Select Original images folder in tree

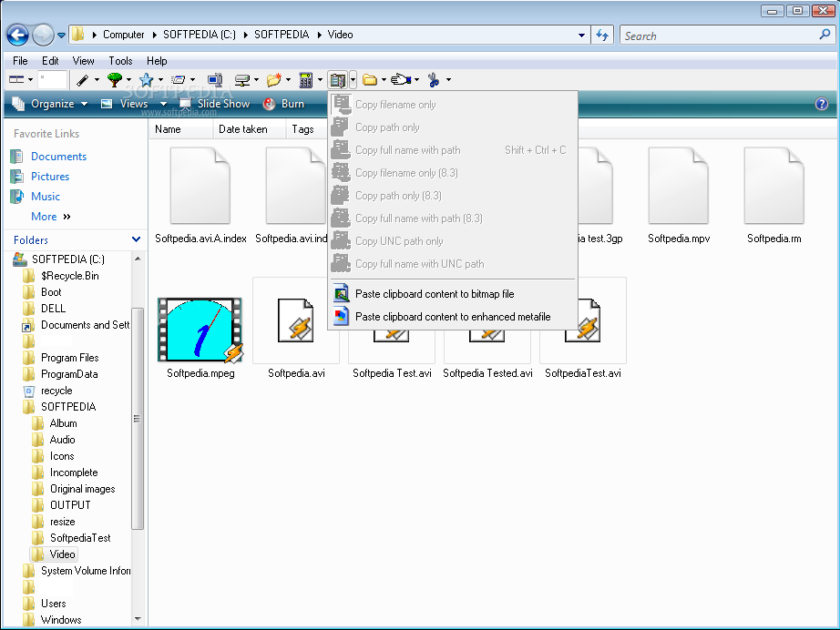point(83,489)
